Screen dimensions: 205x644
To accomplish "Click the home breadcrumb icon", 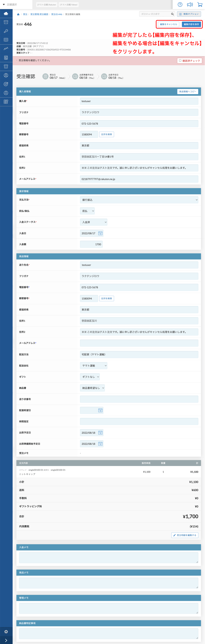I will pyautogui.click(x=18, y=14).
